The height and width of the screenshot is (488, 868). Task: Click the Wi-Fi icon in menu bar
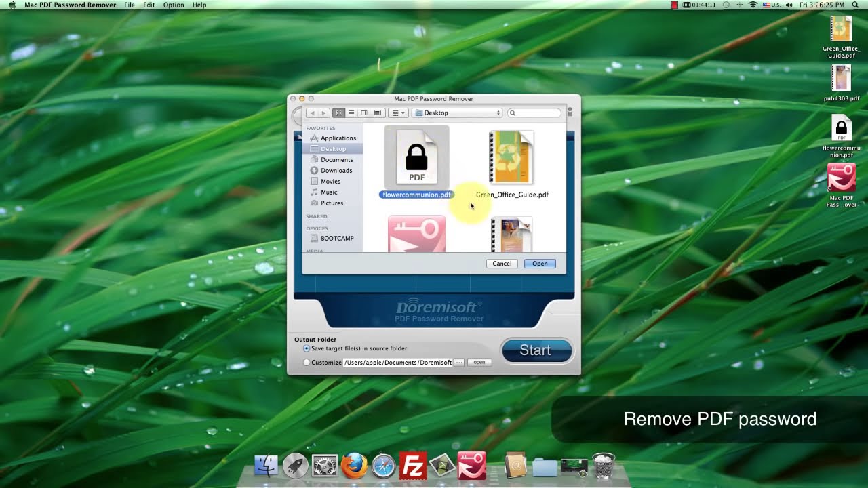(x=753, y=5)
